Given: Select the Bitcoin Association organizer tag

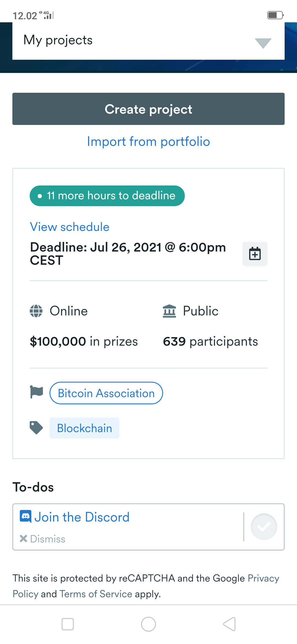Looking at the screenshot, I should (106, 393).
